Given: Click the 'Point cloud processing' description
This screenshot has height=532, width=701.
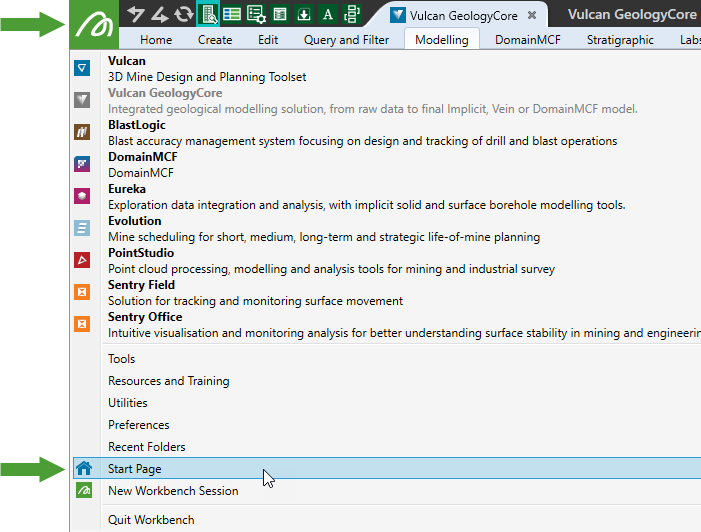Looking at the screenshot, I should tap(331, 269).
